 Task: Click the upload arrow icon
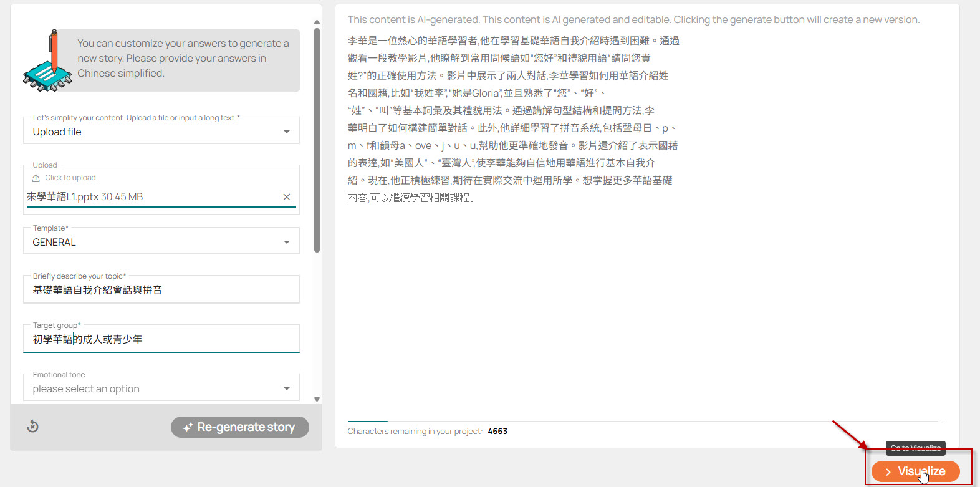[x=36, y=178]
